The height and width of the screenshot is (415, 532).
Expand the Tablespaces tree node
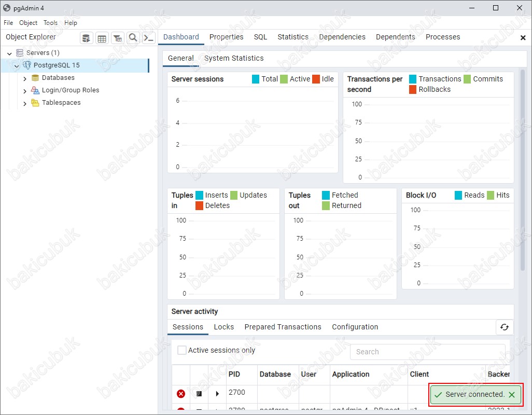[25, 103]
